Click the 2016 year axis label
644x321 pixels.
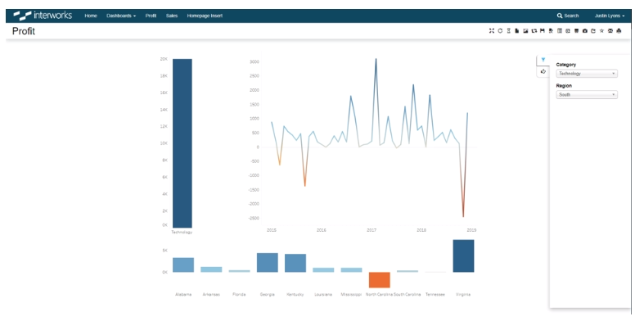[x=321, y=230]
